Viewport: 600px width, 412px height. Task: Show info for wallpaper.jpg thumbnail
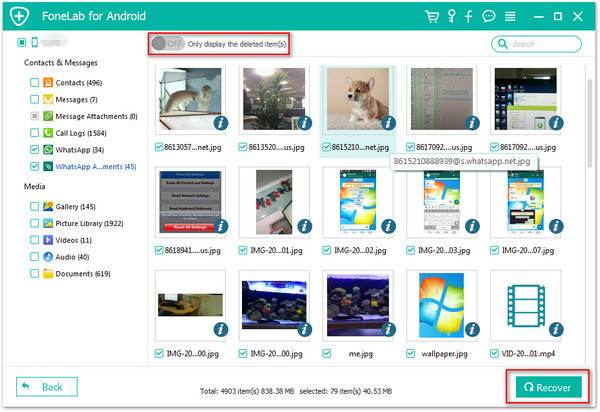tap(472, 329)
